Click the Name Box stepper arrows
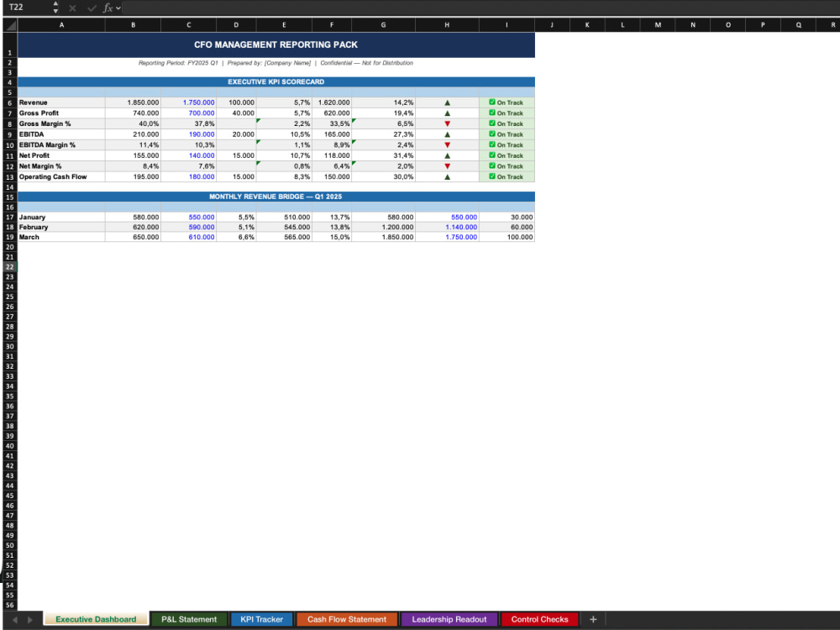This screenshot has height=630, width=840. pos(55,8)
